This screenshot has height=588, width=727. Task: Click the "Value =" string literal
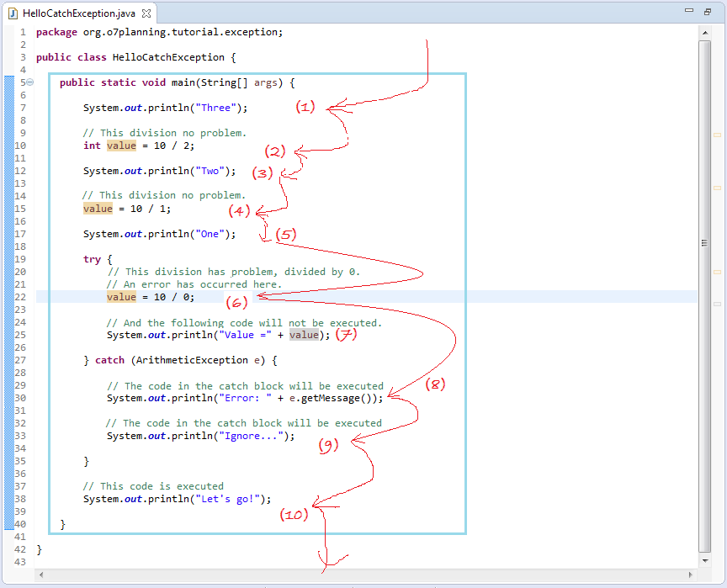pos(245,335)
